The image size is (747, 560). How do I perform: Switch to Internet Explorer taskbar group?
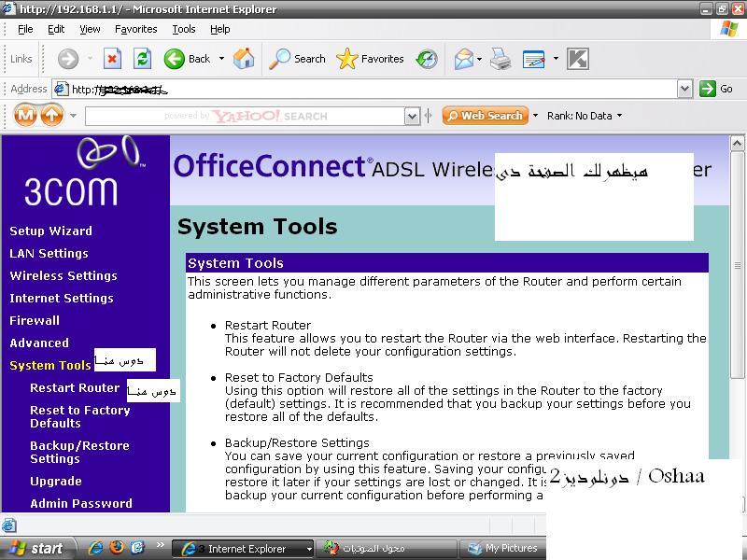tap(243, 549)
